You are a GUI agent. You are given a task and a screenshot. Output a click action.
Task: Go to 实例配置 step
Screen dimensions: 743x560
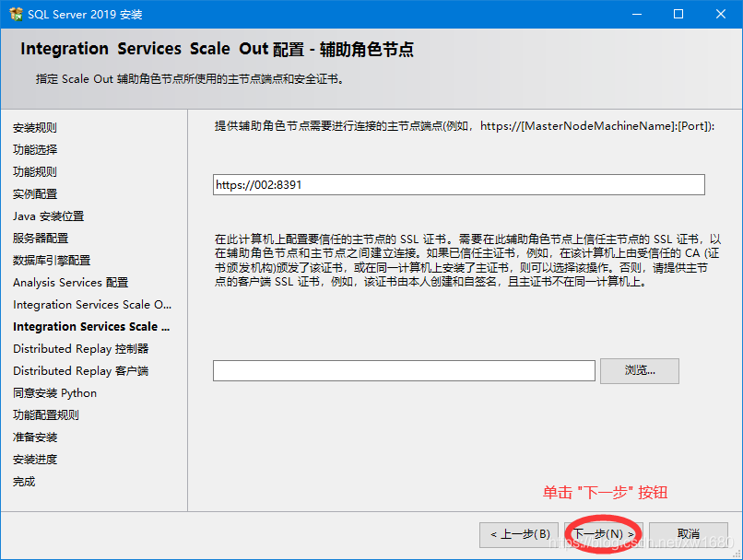pyautogui.click(x=35, y=194)
